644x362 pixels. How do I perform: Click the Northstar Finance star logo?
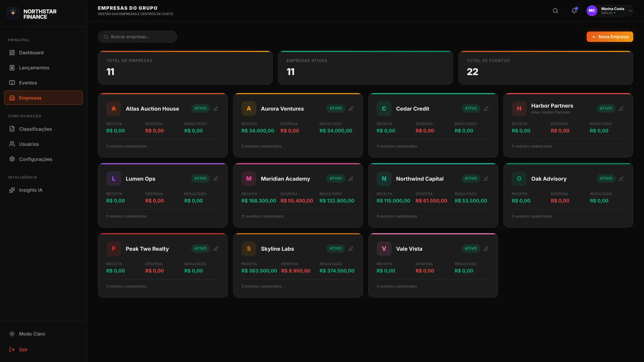(x=13, y=13)
